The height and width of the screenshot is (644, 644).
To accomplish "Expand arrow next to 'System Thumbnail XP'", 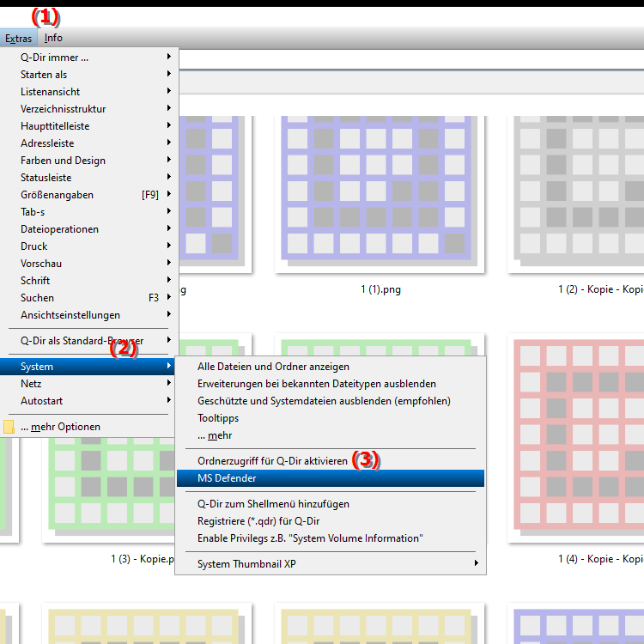I will click(x=476, y=563).
